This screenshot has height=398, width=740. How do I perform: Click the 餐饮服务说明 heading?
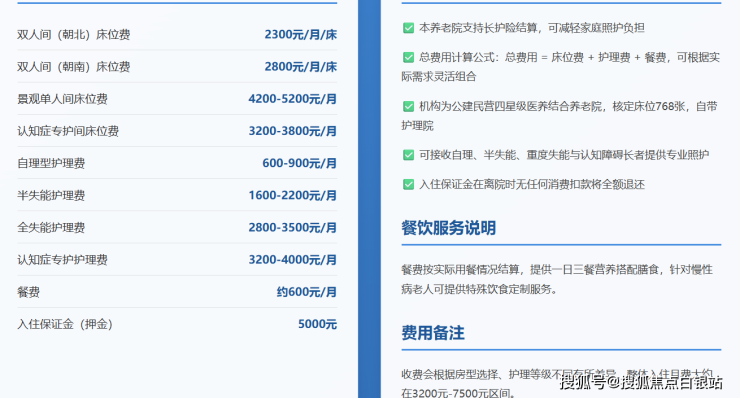[x=448, y=228]
